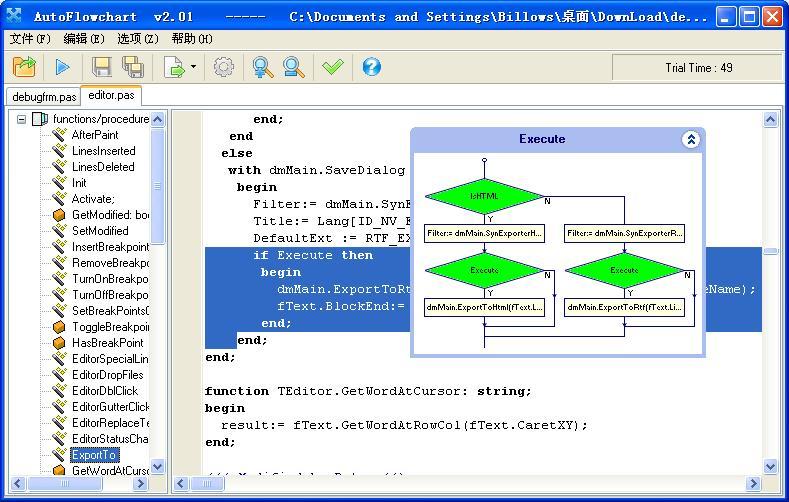
Task: Select EditorDropFiles in the procedure tree
Action: click(x=108, y=375)
